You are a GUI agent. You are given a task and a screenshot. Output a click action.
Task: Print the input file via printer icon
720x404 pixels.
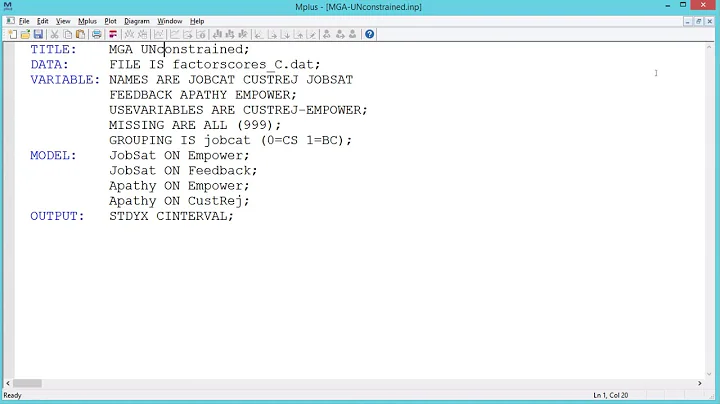(x=96, y=34)
